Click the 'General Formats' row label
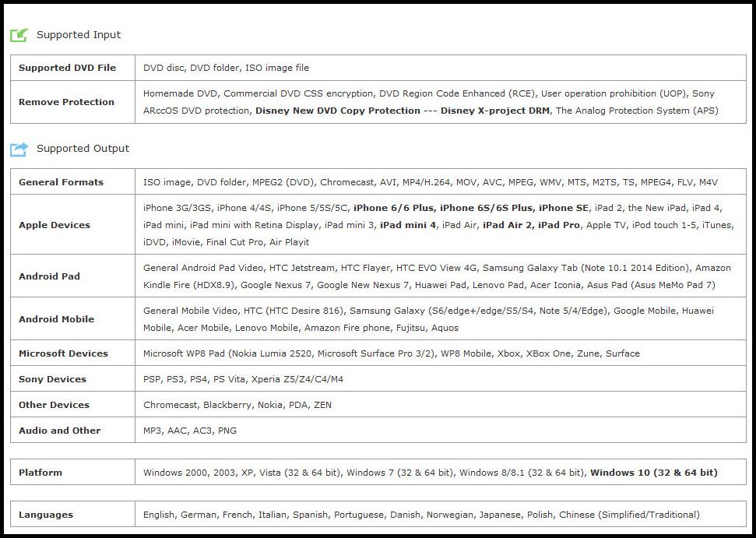The image size is (756, 538). pos(62,182)
